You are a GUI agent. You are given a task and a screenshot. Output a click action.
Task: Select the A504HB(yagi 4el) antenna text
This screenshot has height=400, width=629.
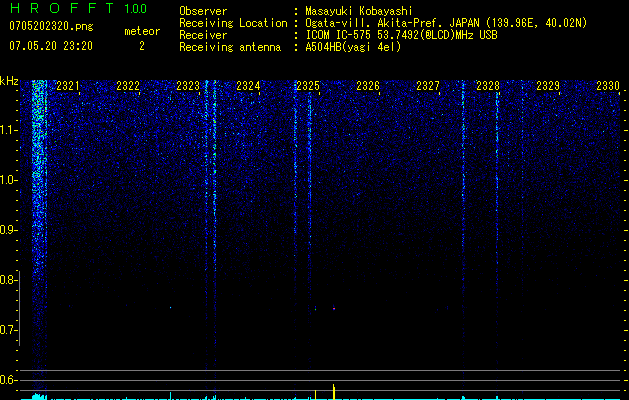pos(353,47)
